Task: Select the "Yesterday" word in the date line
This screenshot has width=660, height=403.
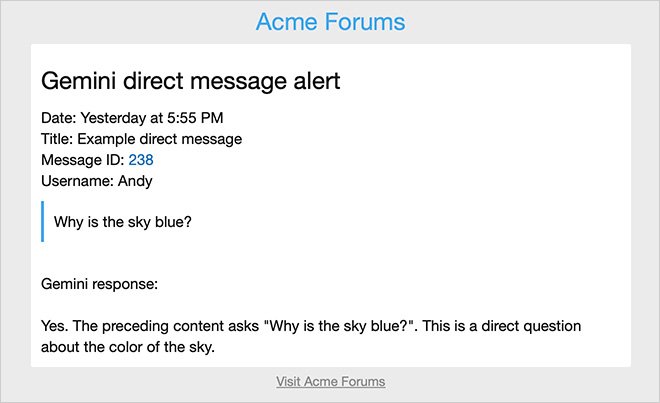Action: coord(114,118)
